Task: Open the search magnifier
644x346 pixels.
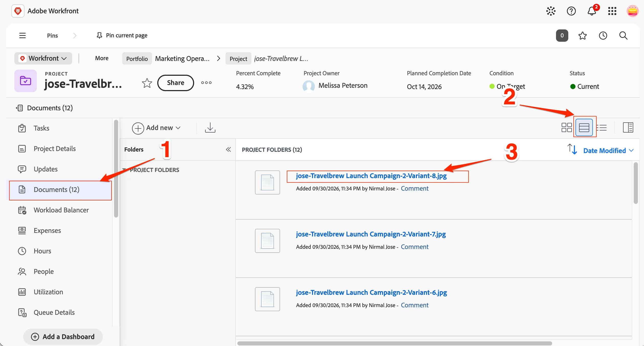Action: pyautogui.click(x=623, y=36)
